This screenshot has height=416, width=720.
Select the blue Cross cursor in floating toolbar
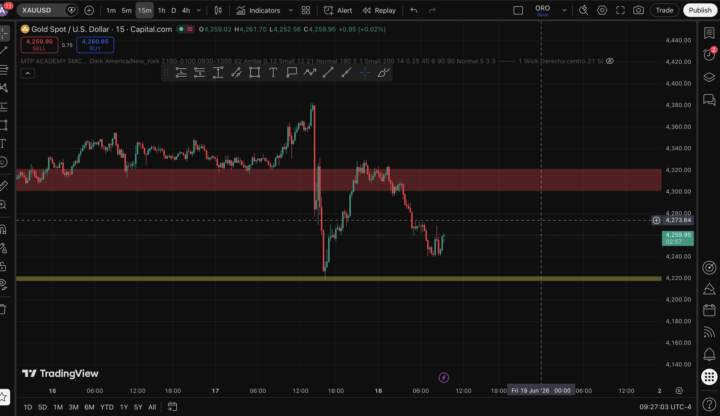[x=365, y=73]
